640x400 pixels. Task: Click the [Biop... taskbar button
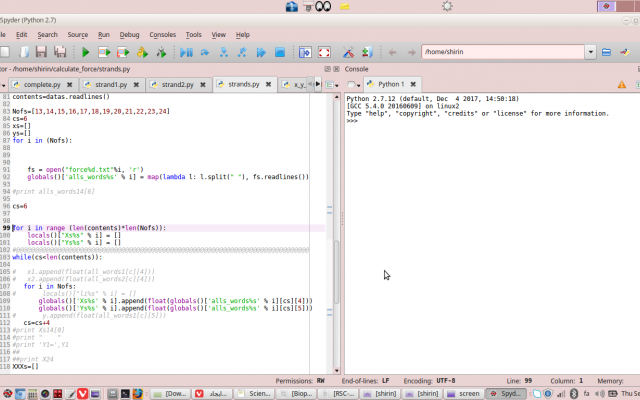[x=296, y=393]
